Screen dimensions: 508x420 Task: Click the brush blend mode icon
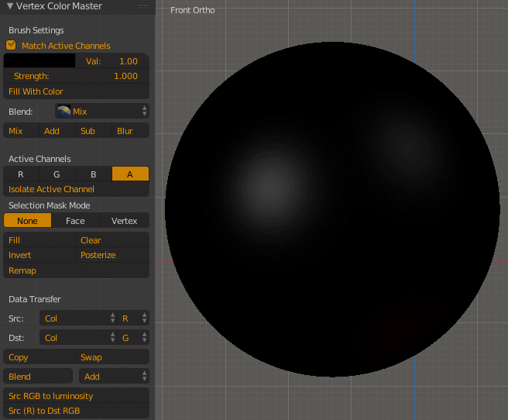63,112
